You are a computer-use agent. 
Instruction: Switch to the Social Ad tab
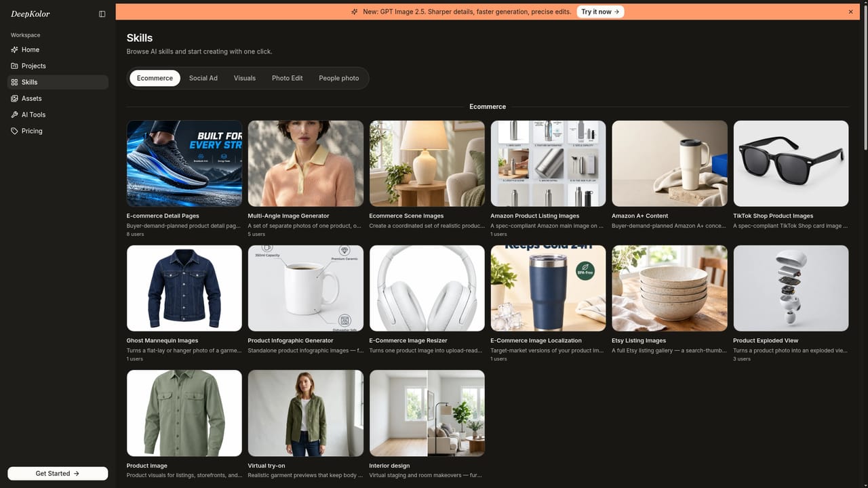[x=203, y=78]
